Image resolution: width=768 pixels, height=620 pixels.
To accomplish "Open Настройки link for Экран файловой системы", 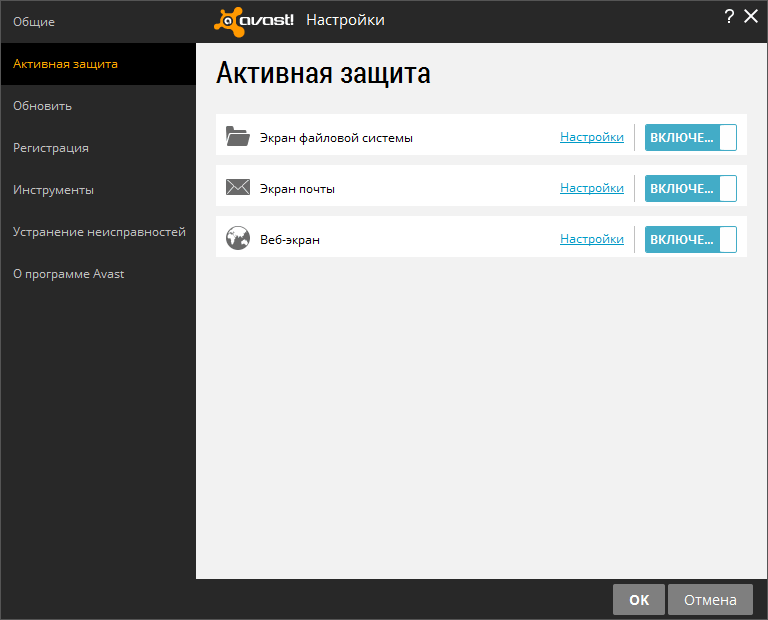I will pyautogui.click(x=592, y=137).
